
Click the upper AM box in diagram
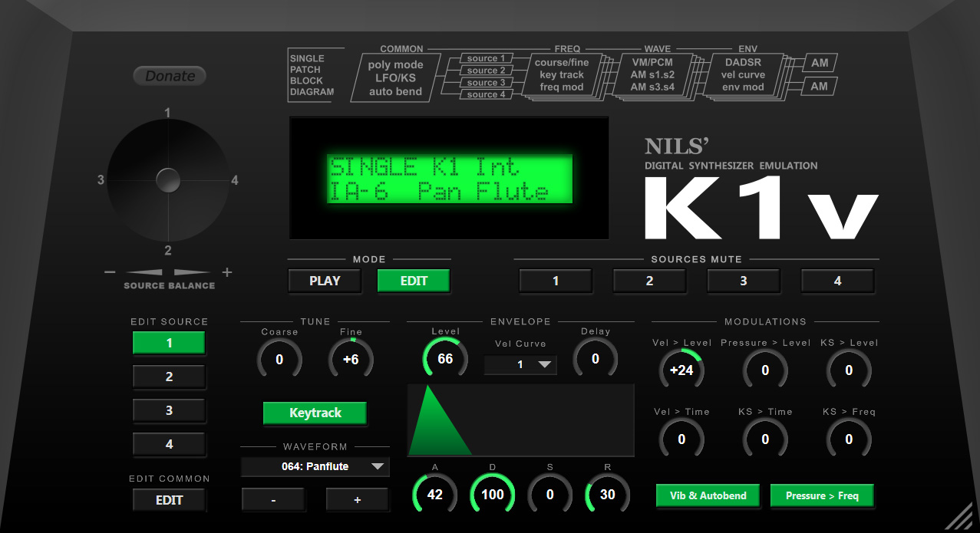[x=820, y=63]
